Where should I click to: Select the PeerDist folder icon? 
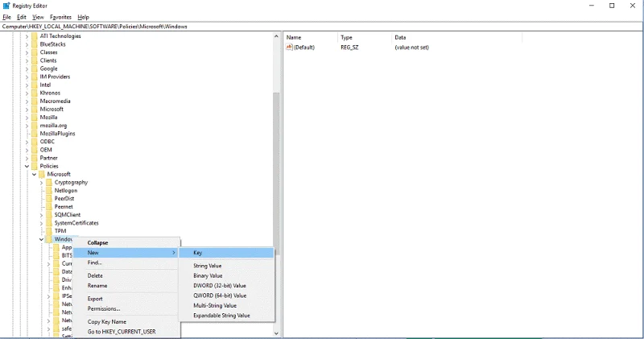pos(49,198)
